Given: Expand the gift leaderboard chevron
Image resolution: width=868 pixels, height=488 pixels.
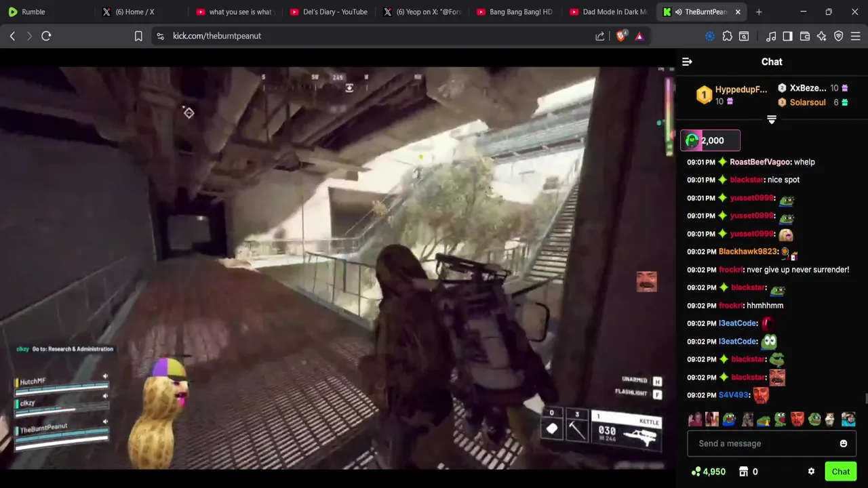Looking at the screenshot, I should pyautogui.click(x=772, y=119).
